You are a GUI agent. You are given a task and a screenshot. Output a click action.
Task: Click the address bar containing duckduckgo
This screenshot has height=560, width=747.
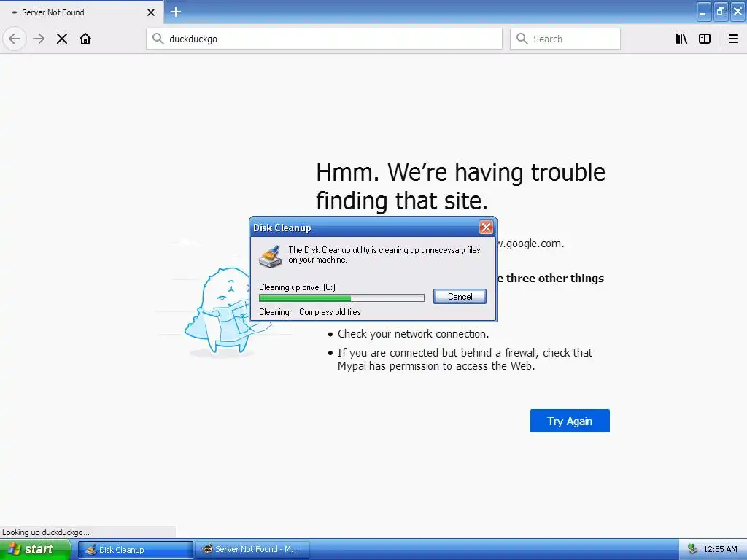[x=324, y=39]
